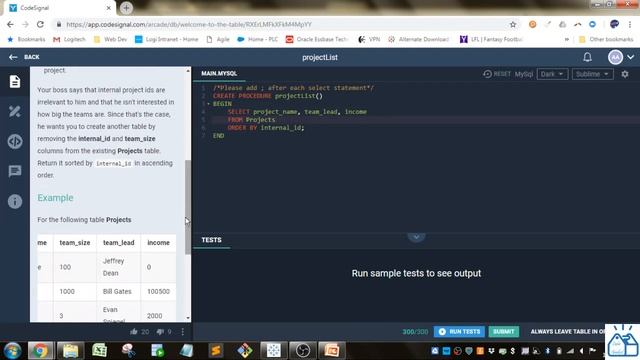
Task: Show more bookmarks chevron
Action: (x=567, y=39)
